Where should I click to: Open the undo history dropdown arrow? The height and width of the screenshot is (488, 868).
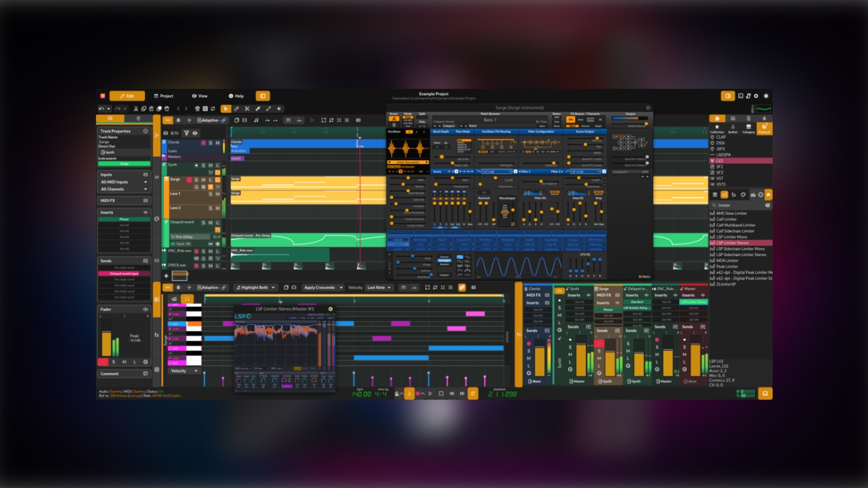click(x=109, y=109)
